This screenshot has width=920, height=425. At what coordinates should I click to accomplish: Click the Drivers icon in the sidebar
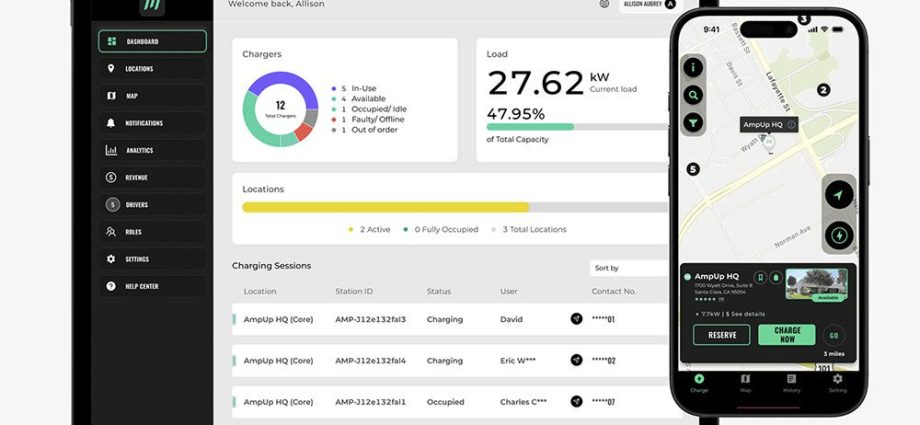coord(111,204)
